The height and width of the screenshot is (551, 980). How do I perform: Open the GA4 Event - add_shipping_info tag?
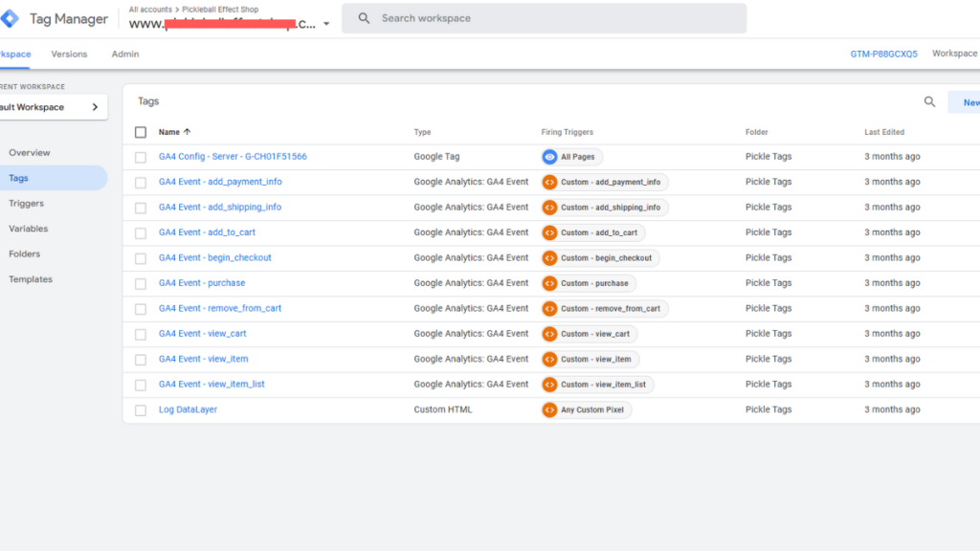[220, 207]
